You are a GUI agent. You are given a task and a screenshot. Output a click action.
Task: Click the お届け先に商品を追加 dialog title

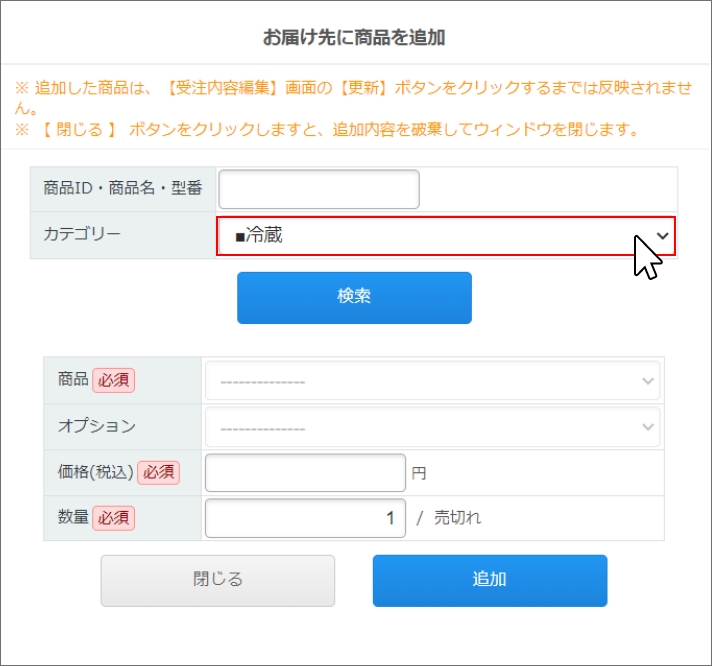[354, 38]
